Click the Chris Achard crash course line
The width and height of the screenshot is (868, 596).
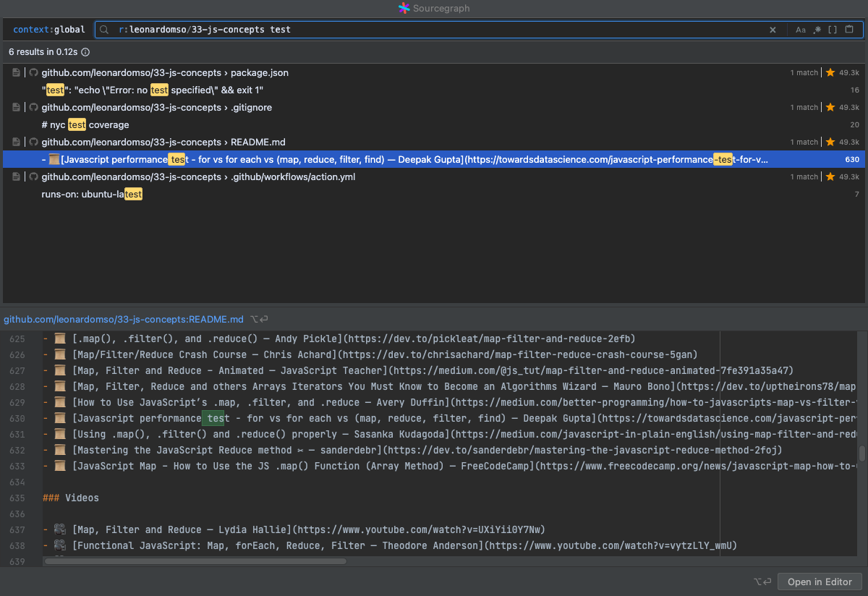click(370, 354)
